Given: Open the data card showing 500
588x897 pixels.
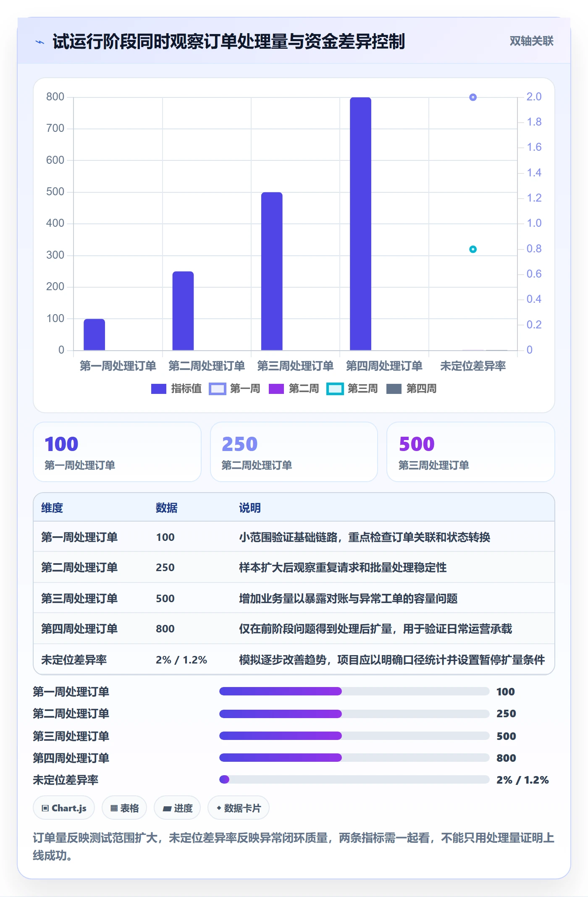Looking at the screenshot, I should tap(471, 452).
